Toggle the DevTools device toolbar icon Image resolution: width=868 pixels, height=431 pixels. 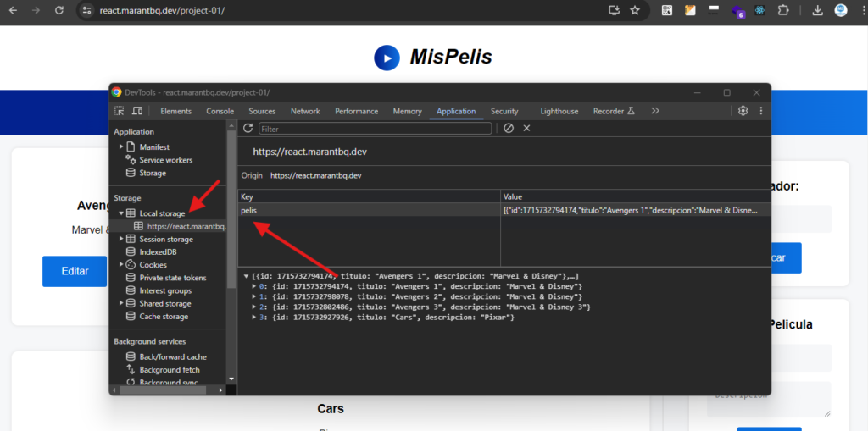pyautogui.click(x=137, y=111)
